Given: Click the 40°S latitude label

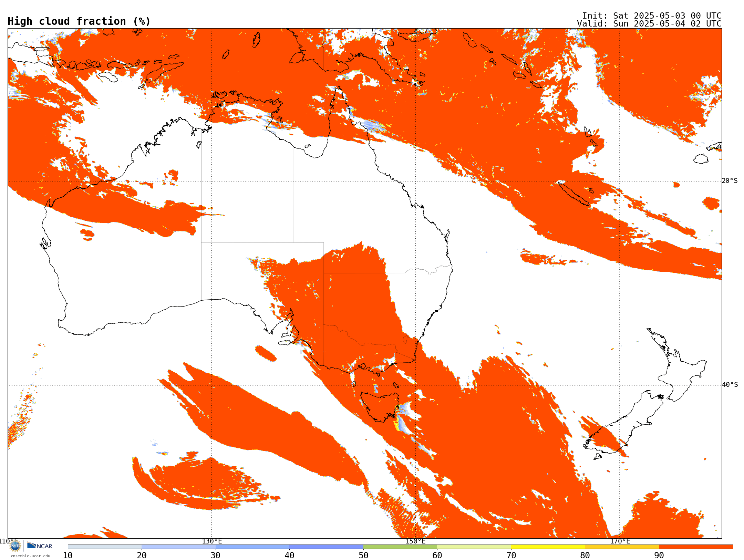Looking at the screenshot, I should pyautogui.click(x=730, y=385).
